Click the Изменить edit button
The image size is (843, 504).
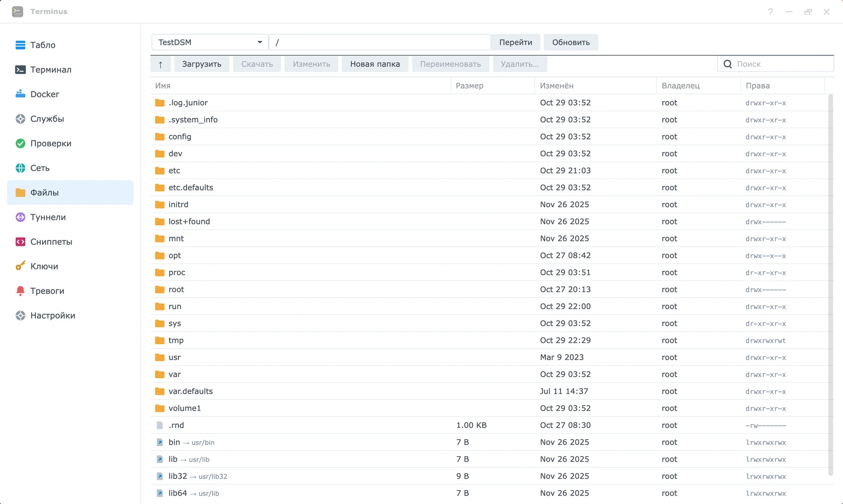[x=311, y=64]
